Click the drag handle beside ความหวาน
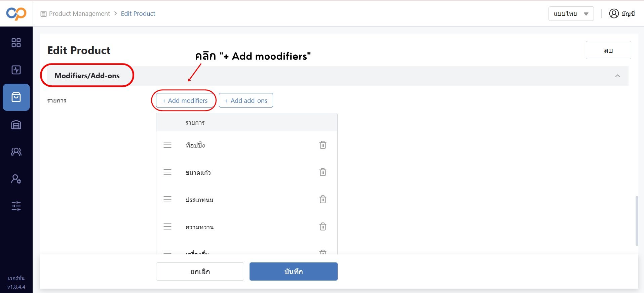 pyautogui.click(x=167, y=227)
